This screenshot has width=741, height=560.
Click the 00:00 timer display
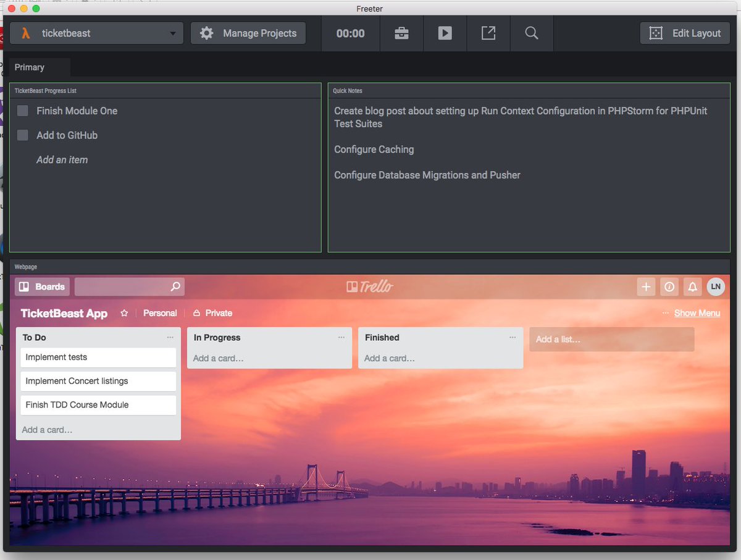pos(350,33)
